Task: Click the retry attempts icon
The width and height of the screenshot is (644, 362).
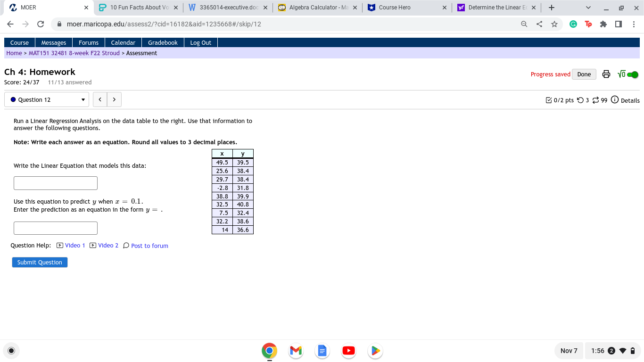Action: coord(580,100)
